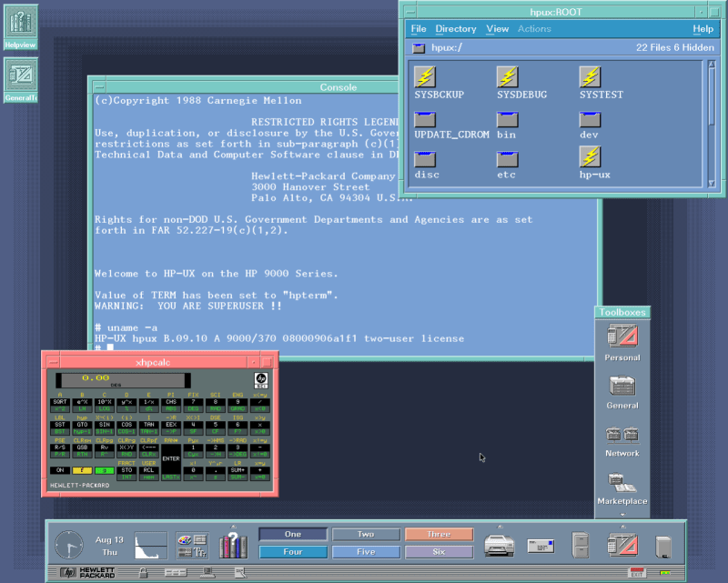Open the View menu in File Manager
This screenshot has height=583, width=728.
(497, 29)
